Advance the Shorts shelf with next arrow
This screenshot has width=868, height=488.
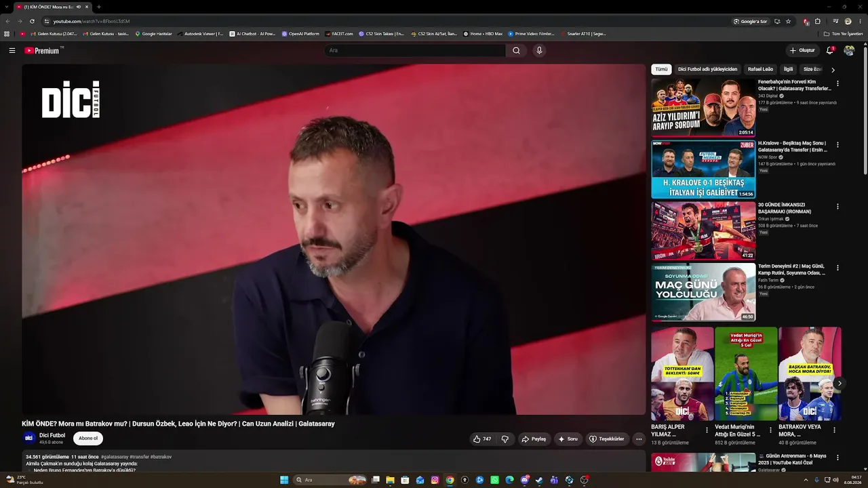840,383
